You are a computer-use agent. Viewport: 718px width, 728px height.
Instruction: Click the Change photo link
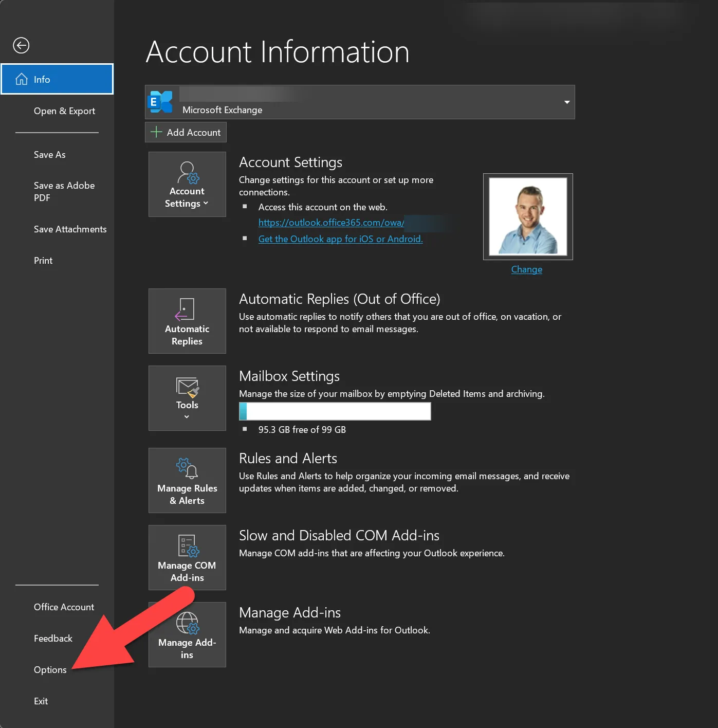[x=527, y=269]
